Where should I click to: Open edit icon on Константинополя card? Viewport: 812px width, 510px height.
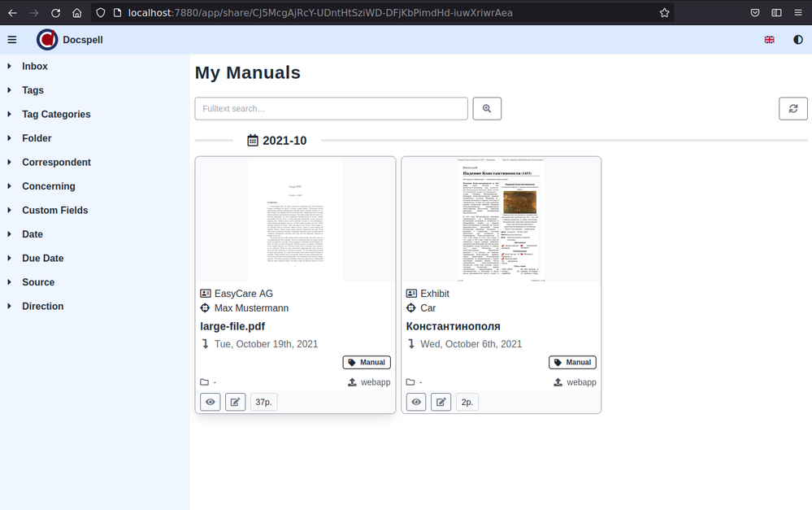click(x=441, y=402)
